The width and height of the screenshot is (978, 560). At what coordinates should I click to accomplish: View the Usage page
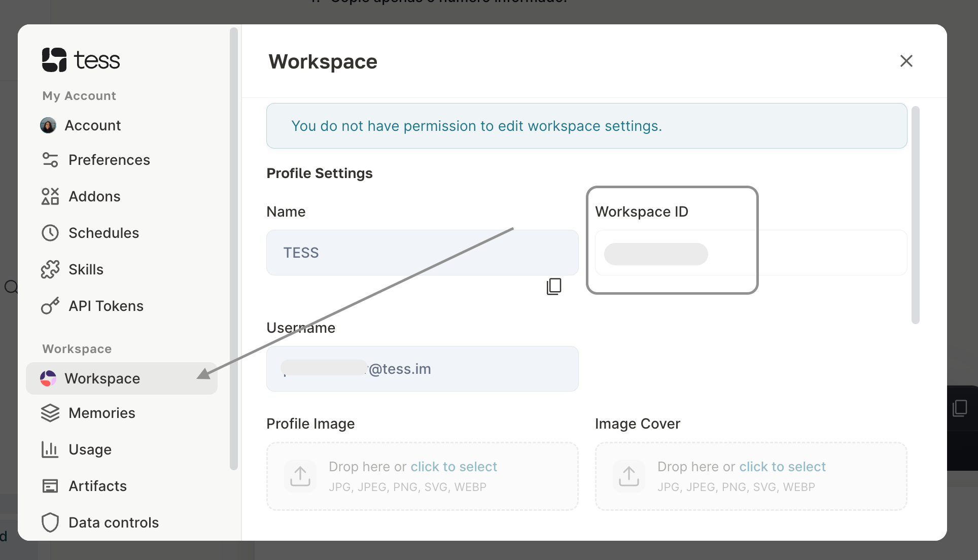tap(122, 449)
